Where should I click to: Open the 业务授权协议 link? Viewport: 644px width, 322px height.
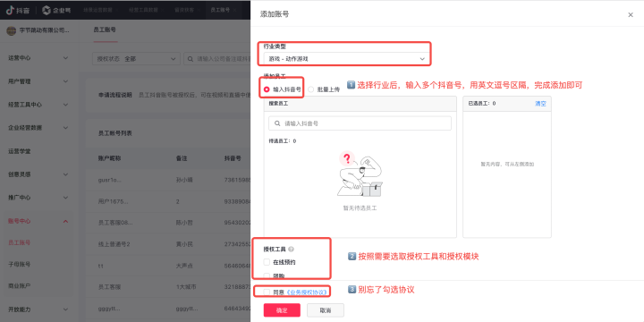point(307,292)
